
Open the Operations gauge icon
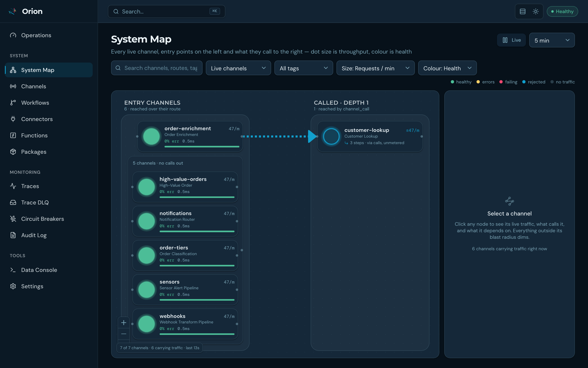(x=13, y=35)
